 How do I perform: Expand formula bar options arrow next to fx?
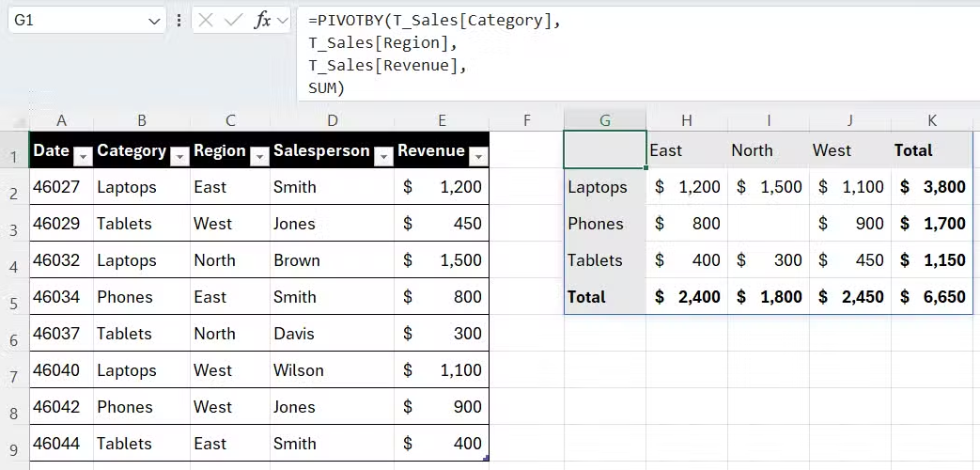(x=283, y=22)
